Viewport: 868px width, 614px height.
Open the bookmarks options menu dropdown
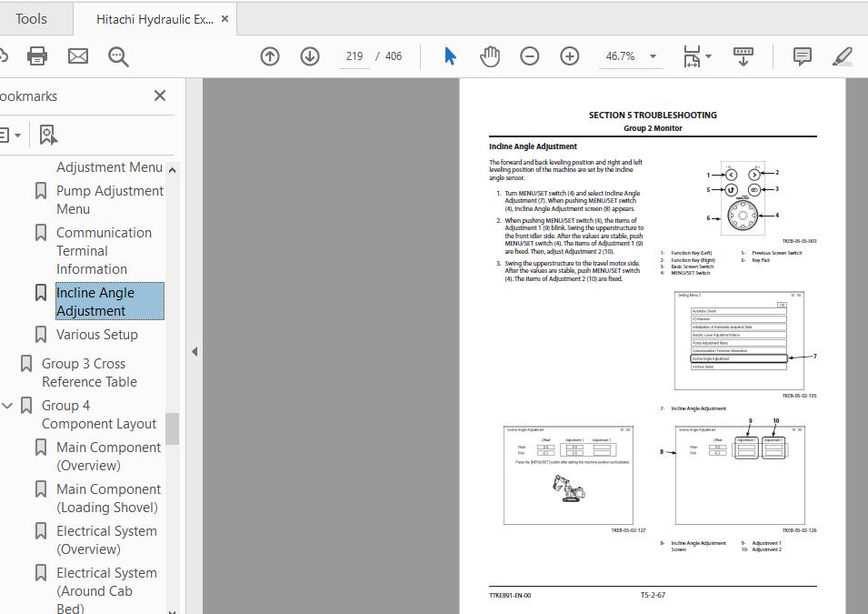[10, 135]
